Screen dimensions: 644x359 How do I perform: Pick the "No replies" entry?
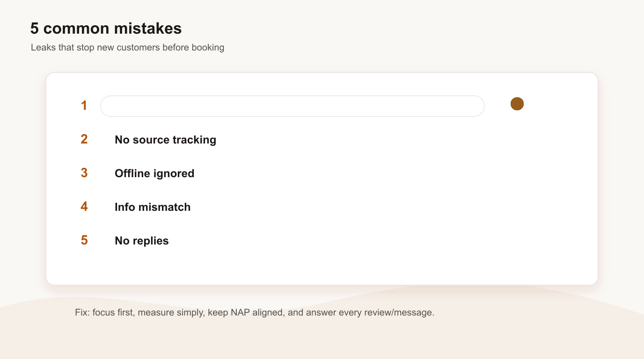(141, 241)
